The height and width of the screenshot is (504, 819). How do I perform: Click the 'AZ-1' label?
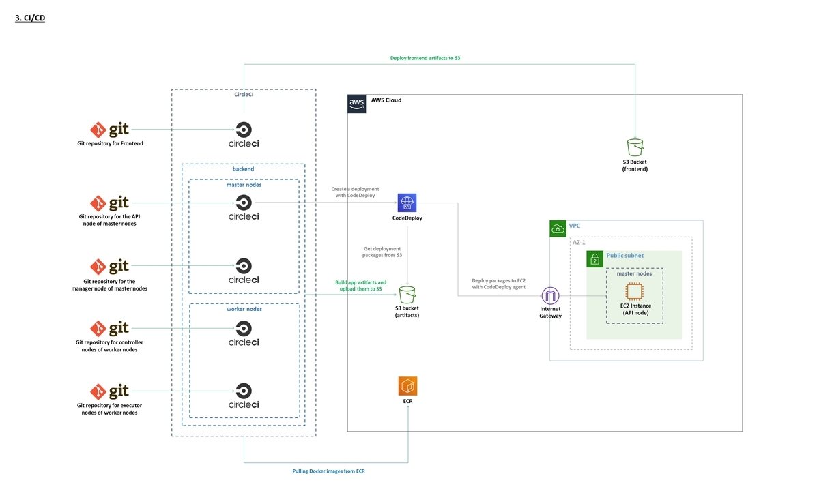(x=579, y=242)
